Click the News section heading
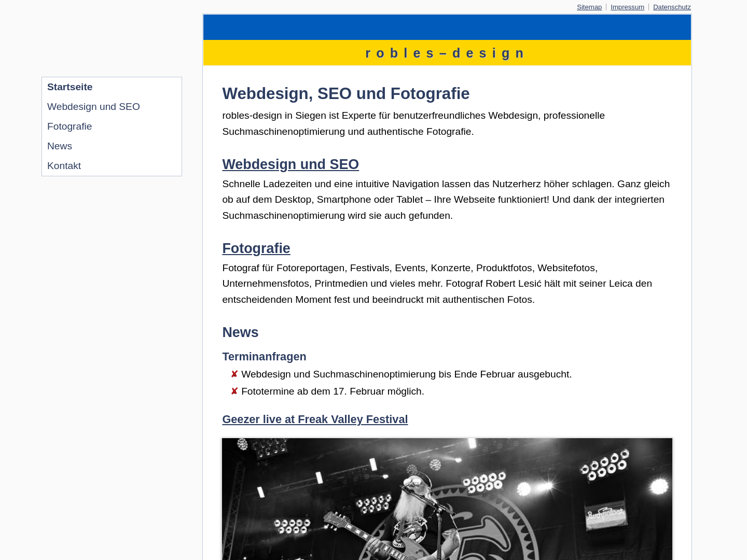This screenshot has width=747, height=560. pos(240,332)
